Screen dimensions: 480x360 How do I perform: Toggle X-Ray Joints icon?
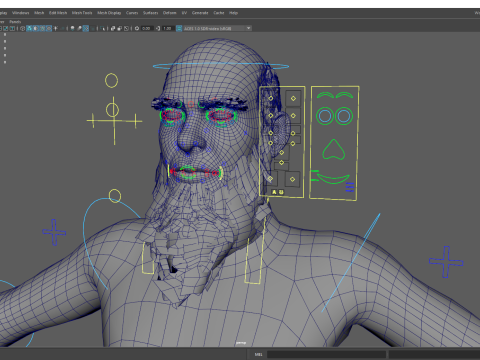pyautogui.click(x=126, y=28)
